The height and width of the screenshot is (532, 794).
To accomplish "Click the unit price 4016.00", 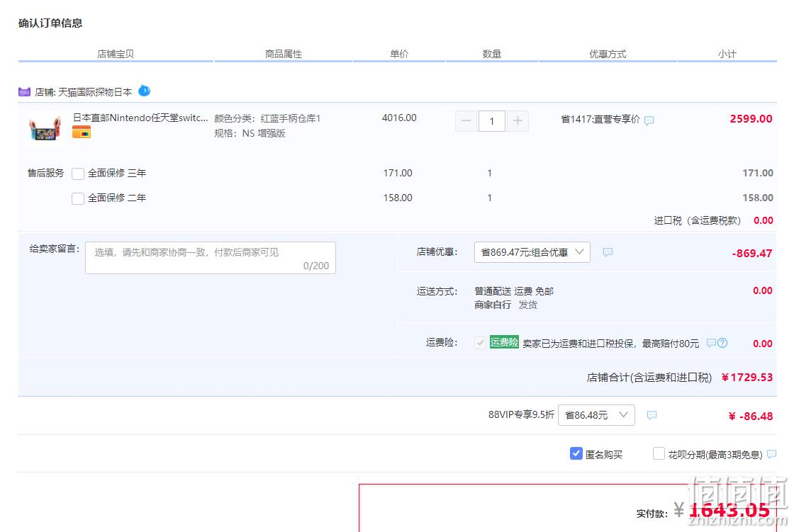I will (x=399, y=118).
